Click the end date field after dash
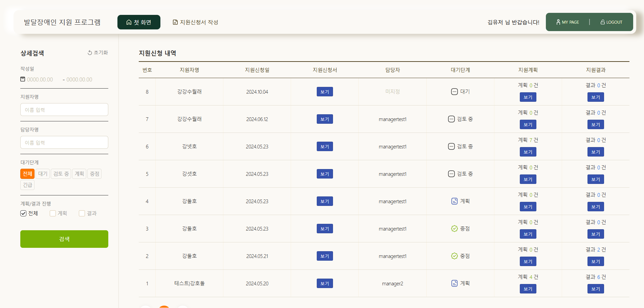The height and width of the screenshot is (308, 644). pos(79,79)
